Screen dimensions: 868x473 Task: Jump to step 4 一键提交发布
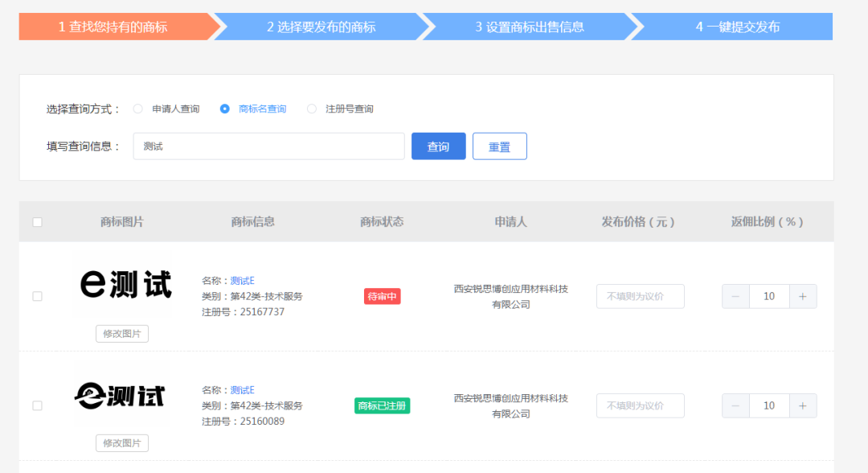point(737,27)
